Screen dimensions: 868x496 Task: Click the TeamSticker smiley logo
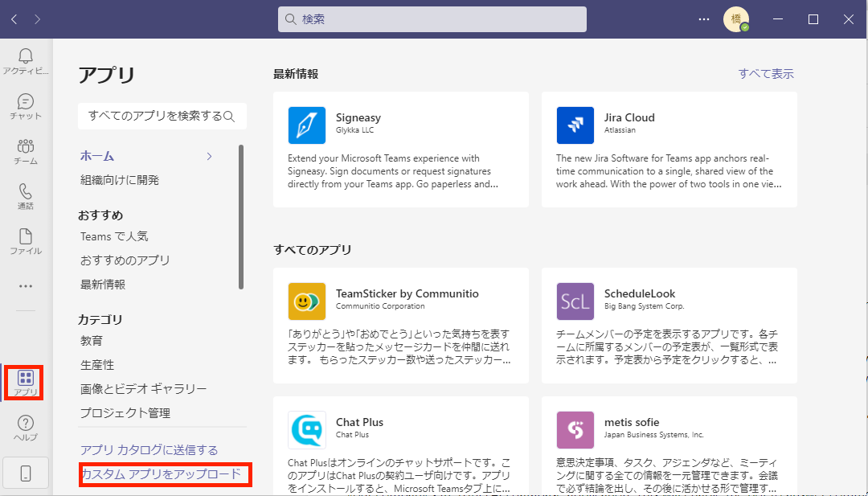point(307,301)
